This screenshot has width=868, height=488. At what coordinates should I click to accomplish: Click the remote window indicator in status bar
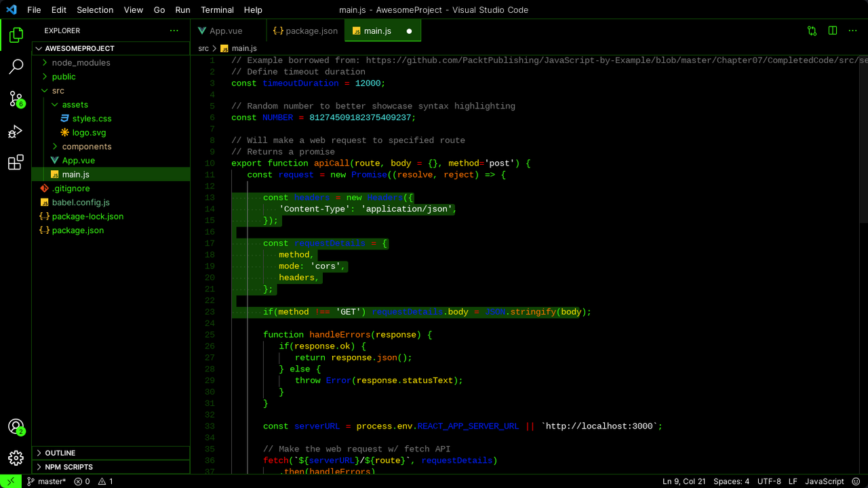click(x=11, y=481)
